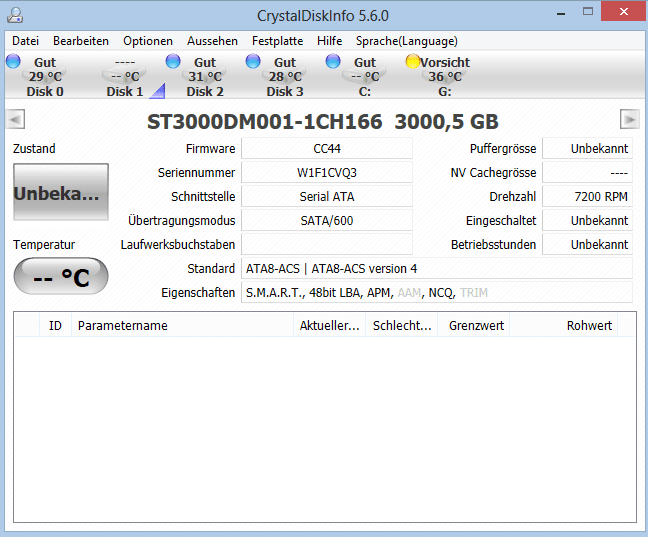Open the Hilfe menu
This screenshot has width=648, height=537.
tap(330, 41)
